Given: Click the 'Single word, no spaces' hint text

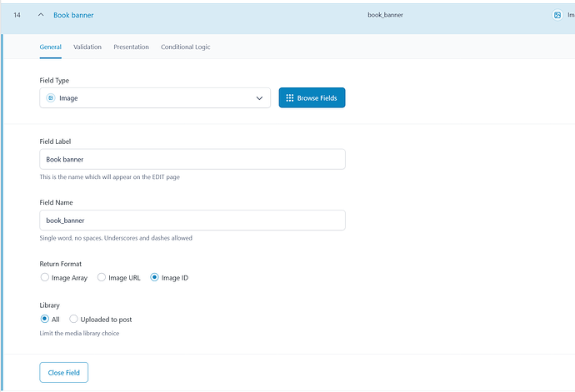Looking at the screenshot, I should coord(116,238).
